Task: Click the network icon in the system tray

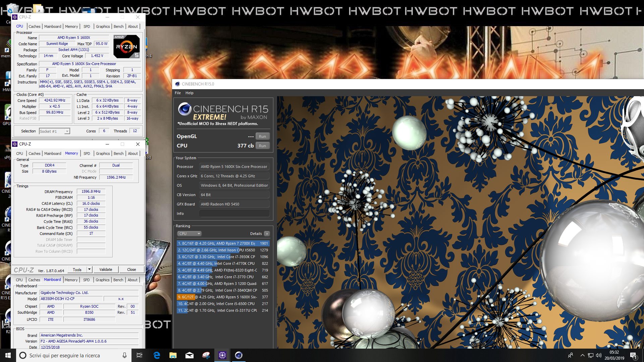Action: click(x=591, y=355)
